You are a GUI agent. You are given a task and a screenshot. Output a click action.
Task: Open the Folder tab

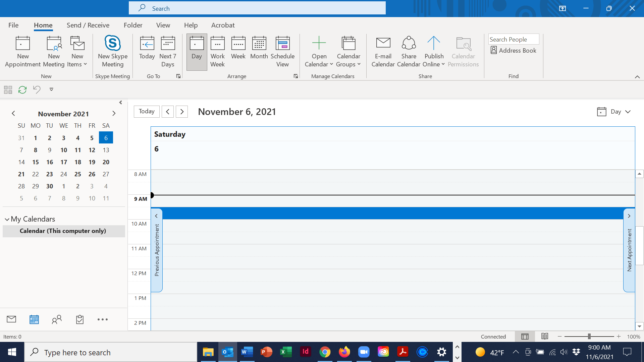tap(133, 25)
